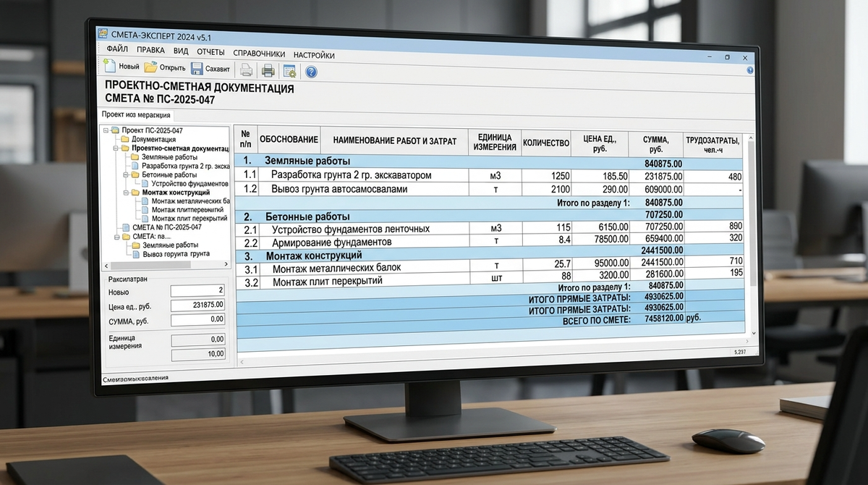Image resolution: width=868 pixels, height=485 pixels.
Task: Click the field showing 10,00 under Единица измерения
Action: (197, 355)
